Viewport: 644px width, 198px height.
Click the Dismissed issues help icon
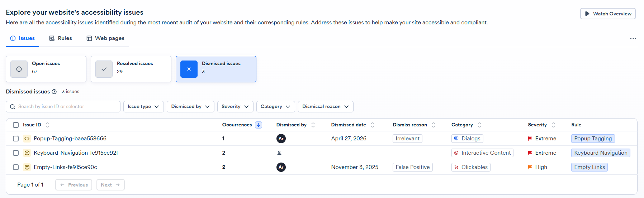[x=54, y=92]
